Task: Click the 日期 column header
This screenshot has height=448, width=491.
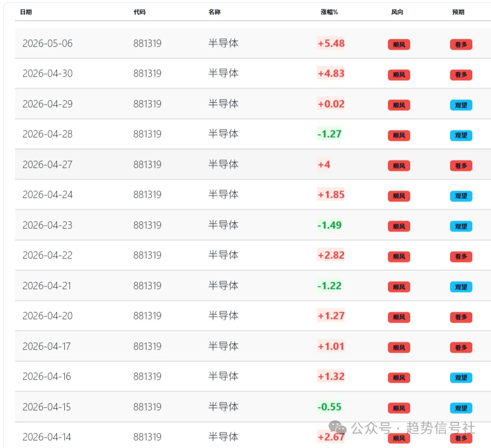Action: click(x=26, y=12)
